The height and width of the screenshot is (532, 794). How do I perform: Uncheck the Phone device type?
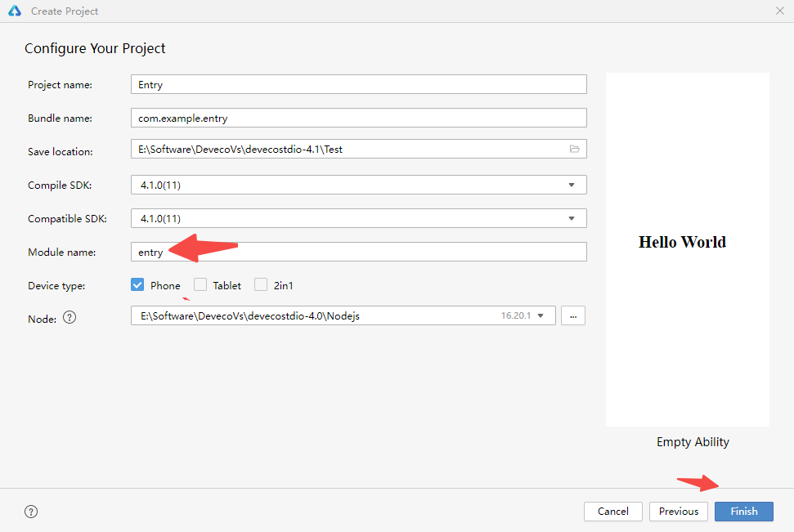tap(137, 285)
